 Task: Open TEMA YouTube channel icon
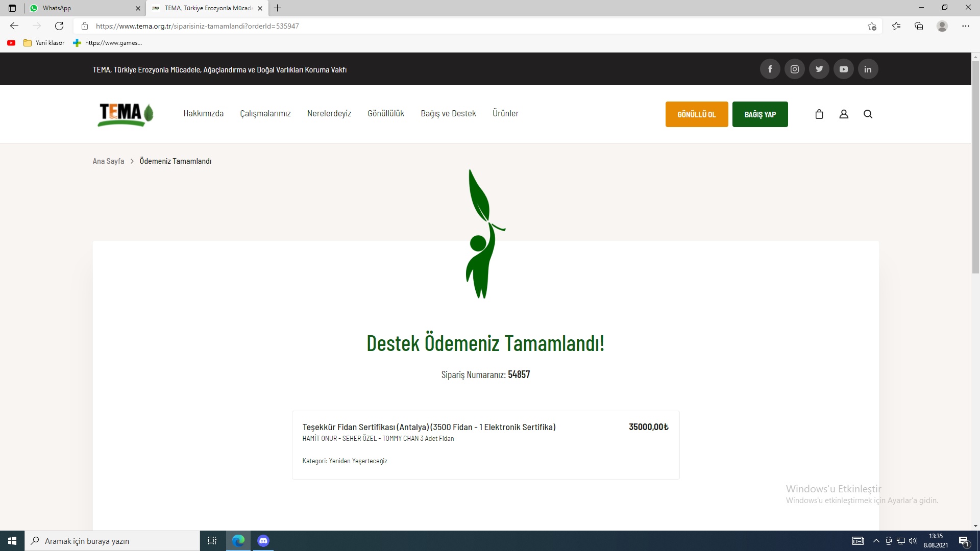coord(844,69)
